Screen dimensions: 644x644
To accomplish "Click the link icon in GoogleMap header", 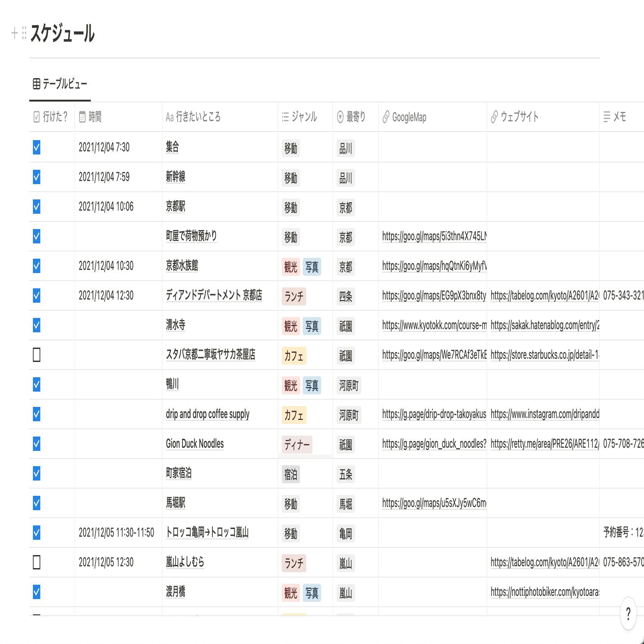I will coord(386,117).
